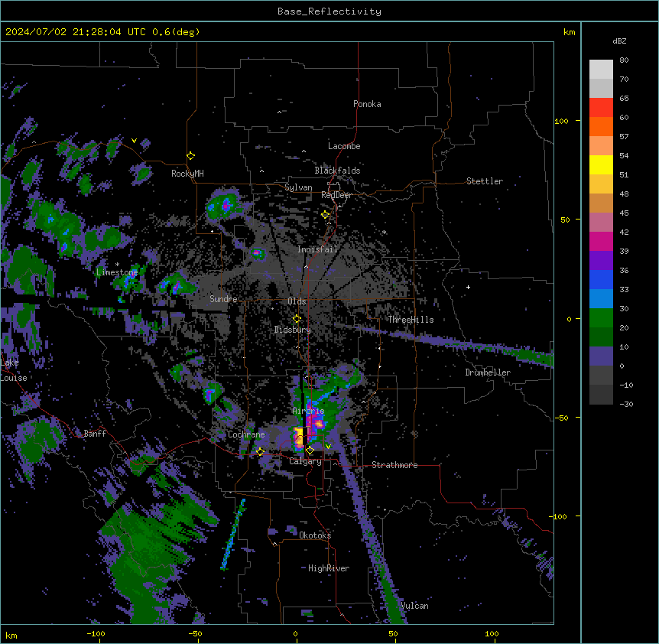Click the Didsbury label

[x=293, y=330]
